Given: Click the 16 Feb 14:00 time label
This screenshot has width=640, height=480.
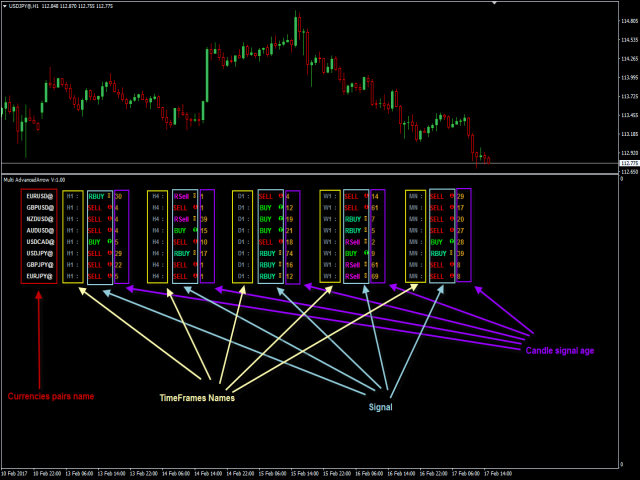Looking at the screenshot, I should point(401,473).
